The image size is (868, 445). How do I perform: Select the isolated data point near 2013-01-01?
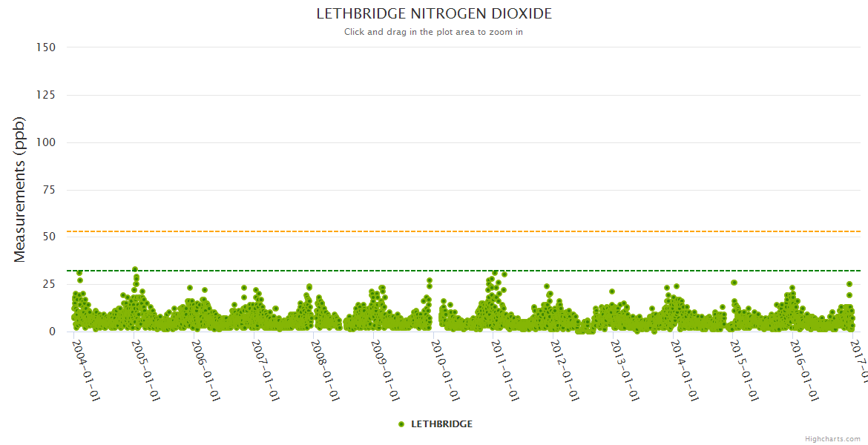pyautogui.click(x=612, y=291)
